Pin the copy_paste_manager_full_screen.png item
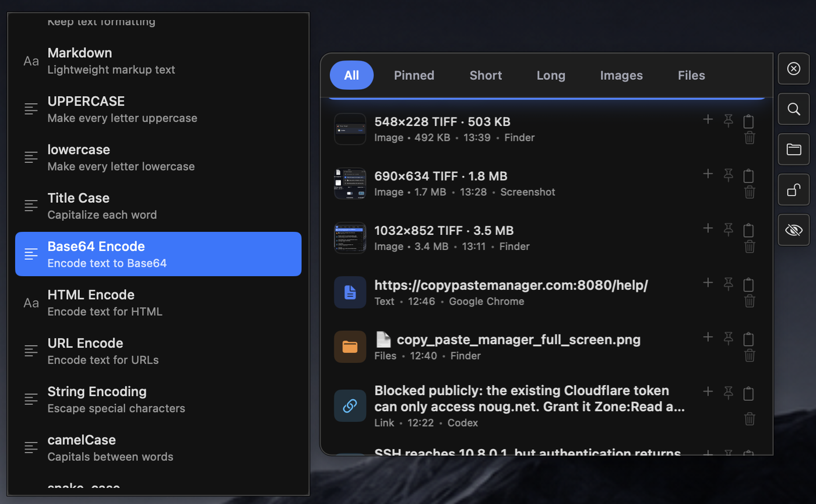This screenshot has width=816, height=504. pos(728,338)
